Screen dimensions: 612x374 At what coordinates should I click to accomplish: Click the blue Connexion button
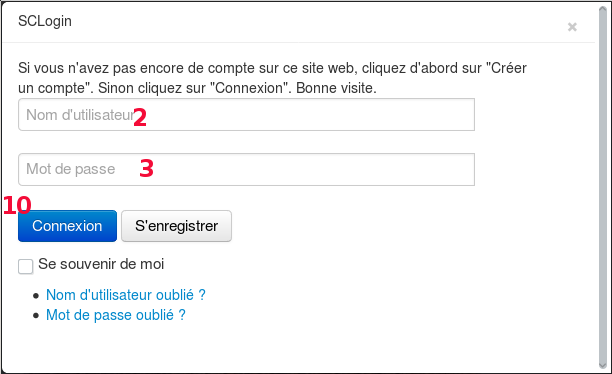pyautogui.click(x=67, y=226)
